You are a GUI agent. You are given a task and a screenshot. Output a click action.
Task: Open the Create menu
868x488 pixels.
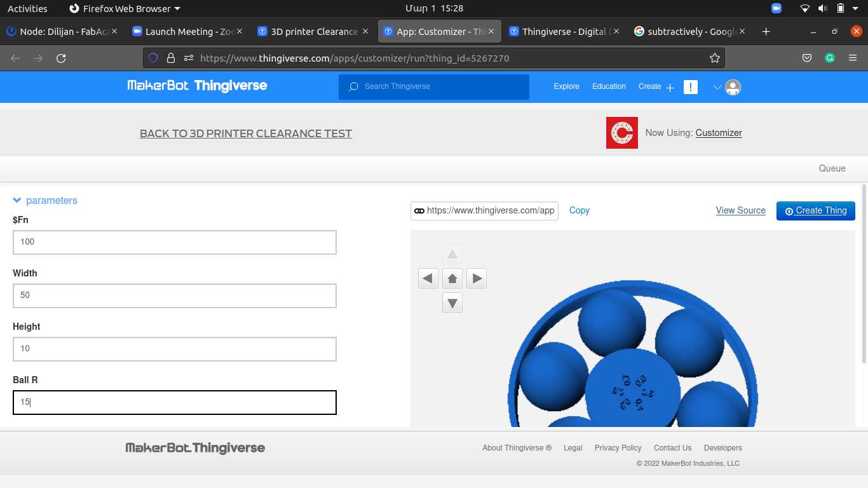[650, 86]
